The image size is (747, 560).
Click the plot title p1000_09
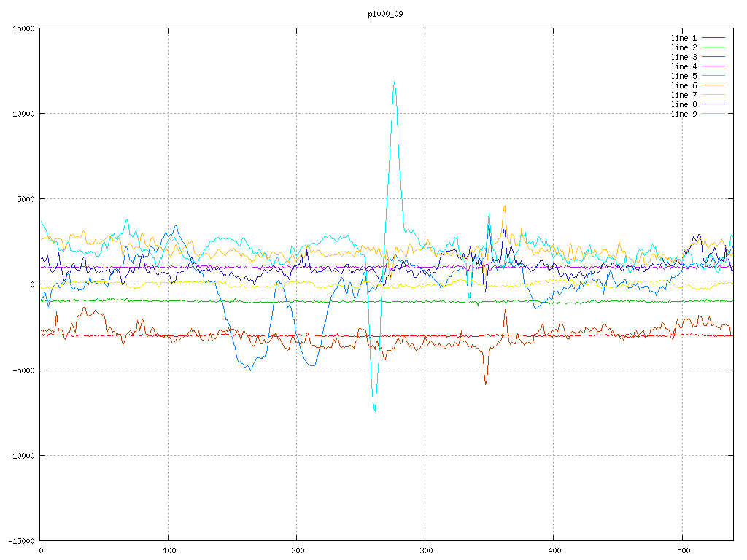[x=385, y=14]
